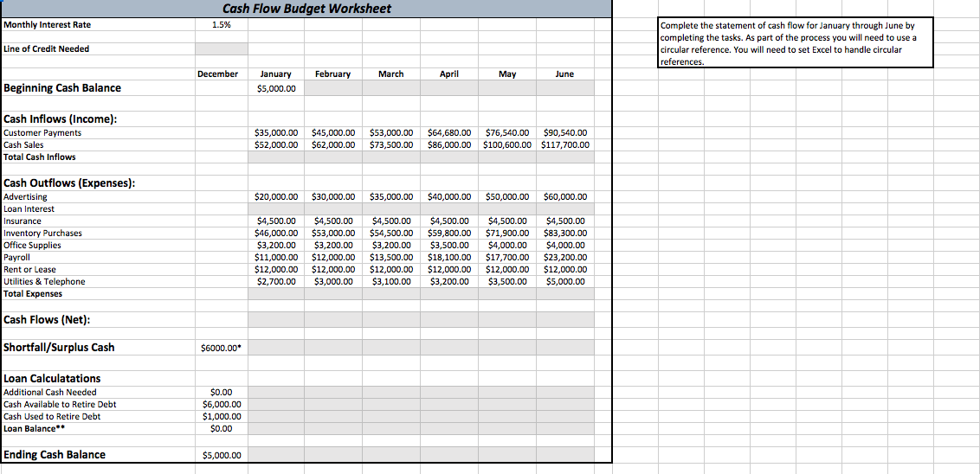
Task: Select the Total Expenses label
Action: pyautogui.click(x=33, y=293)
